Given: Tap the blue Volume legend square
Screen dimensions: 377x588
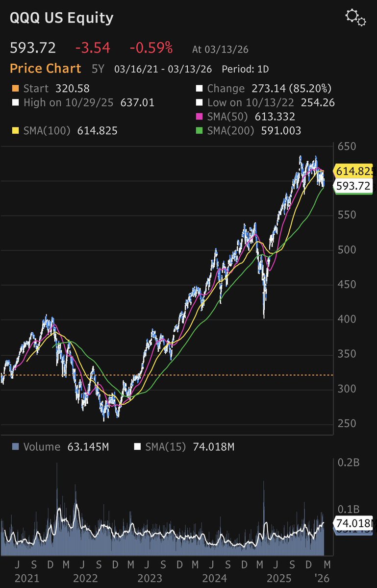Looking at the screenshot, I should pyautogui.click(x=15, y=447).
